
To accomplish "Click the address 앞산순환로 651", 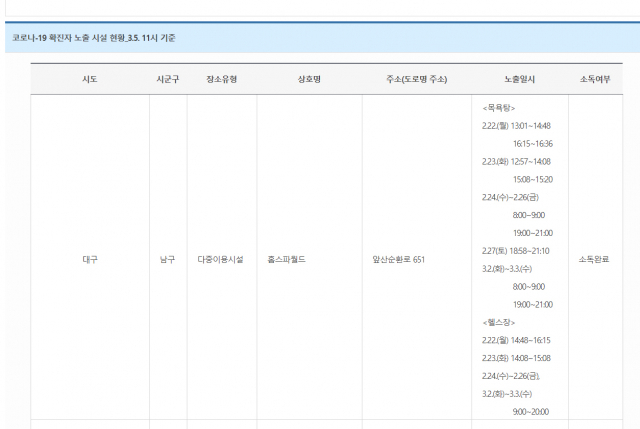I will (x=399, y=259).
